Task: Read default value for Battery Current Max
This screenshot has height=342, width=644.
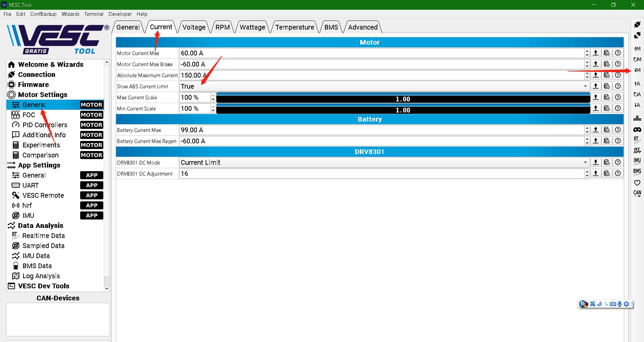Action: click(x=607, y=130)
